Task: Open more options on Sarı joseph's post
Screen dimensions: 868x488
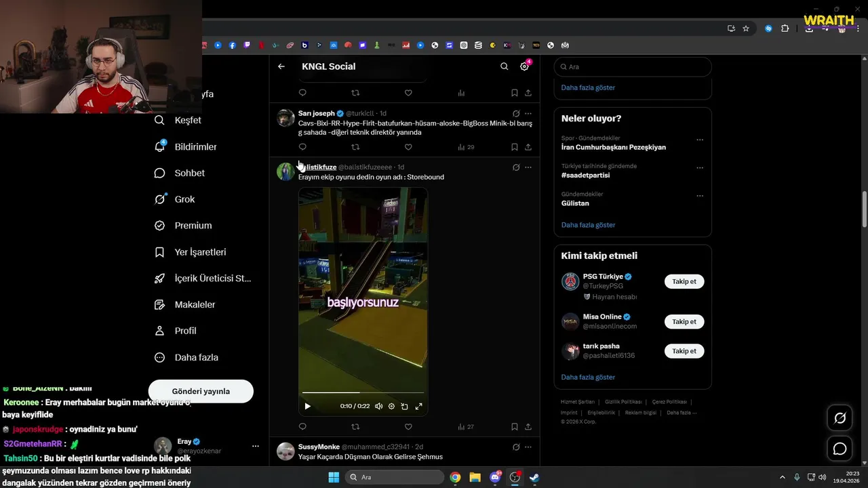Action: pos(528,113)
